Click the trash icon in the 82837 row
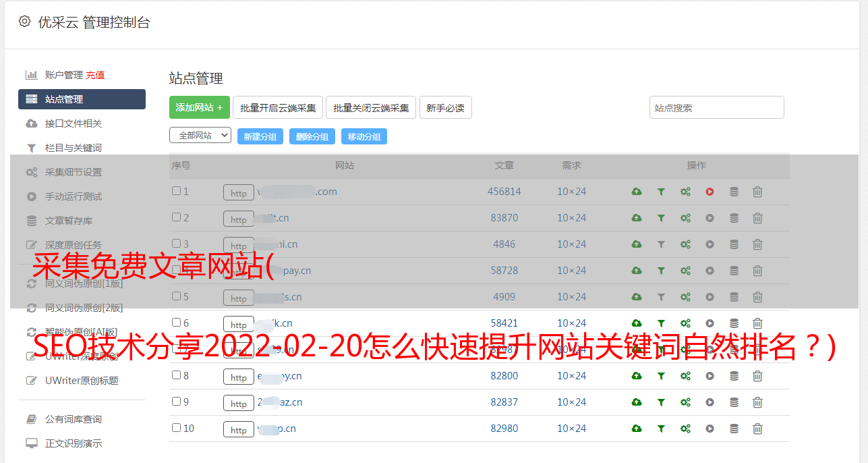This screenshot has width=868, height=463. tap(757, 402)
